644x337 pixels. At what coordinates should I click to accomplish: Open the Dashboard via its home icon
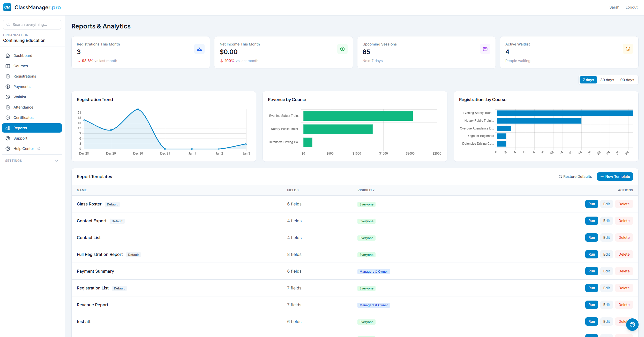pyautogui.click(x=8, y=55)
